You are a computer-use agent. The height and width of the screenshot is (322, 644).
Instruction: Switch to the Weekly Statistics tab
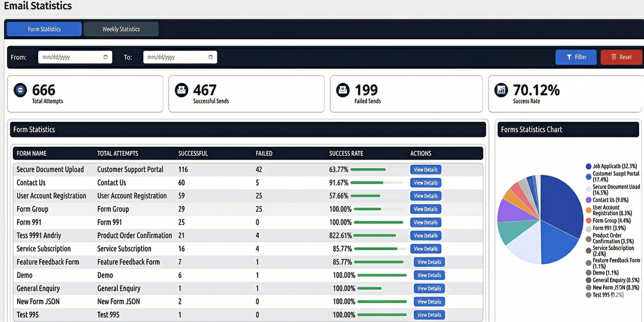coord(121,29)
